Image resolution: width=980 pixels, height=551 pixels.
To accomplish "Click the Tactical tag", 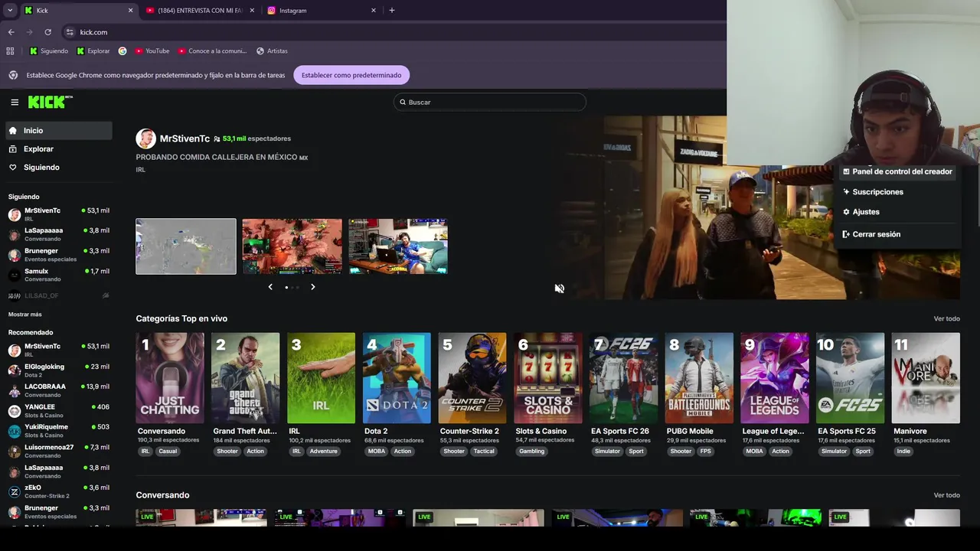I will tap(484, 452).
